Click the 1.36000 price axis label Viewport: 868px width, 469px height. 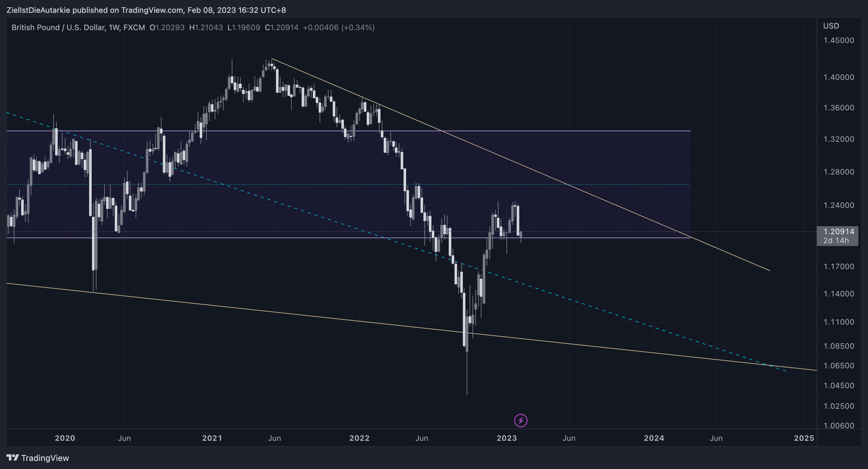[x=839, y=107]
